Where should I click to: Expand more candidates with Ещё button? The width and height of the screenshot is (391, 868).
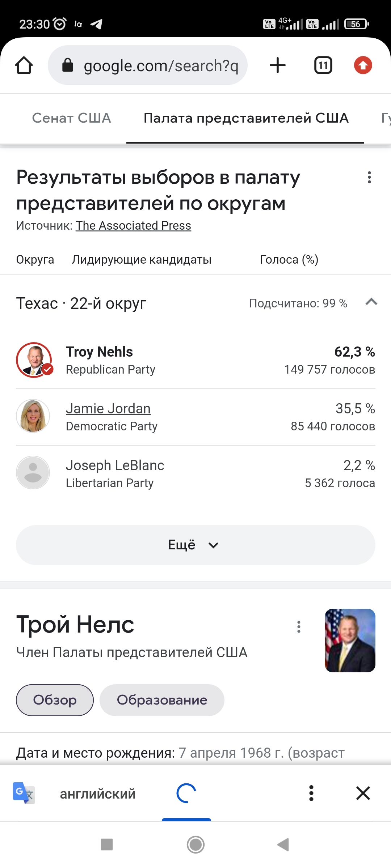[195, 545]
